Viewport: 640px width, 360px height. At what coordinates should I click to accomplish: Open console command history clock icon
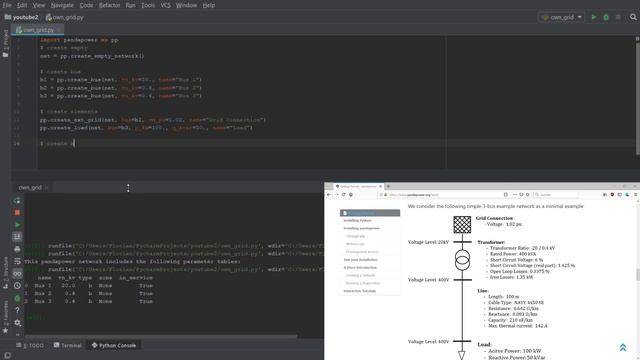point(17,286)
